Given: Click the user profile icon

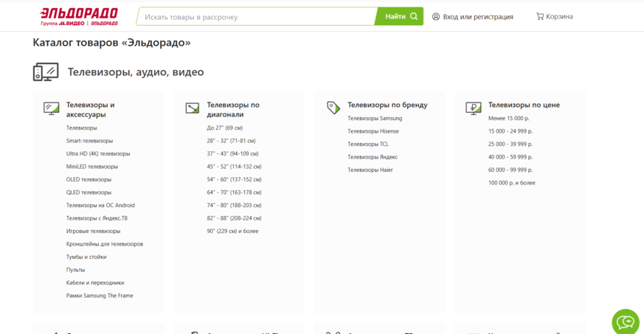Looking at the screenshot, I should 436,16.
